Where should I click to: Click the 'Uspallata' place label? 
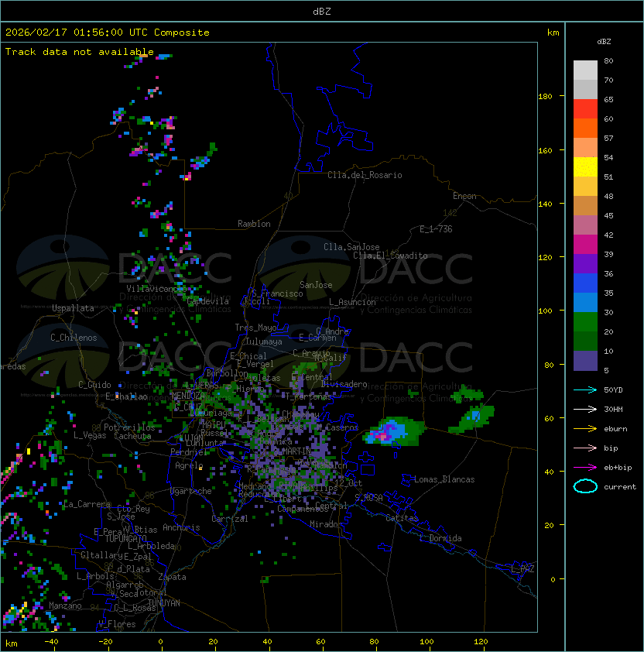pos(73,308)
